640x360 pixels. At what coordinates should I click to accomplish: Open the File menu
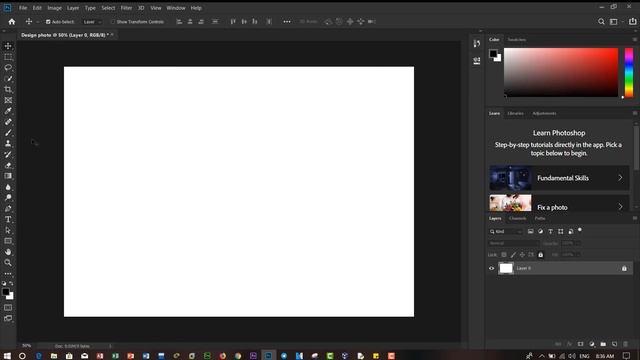23,8
